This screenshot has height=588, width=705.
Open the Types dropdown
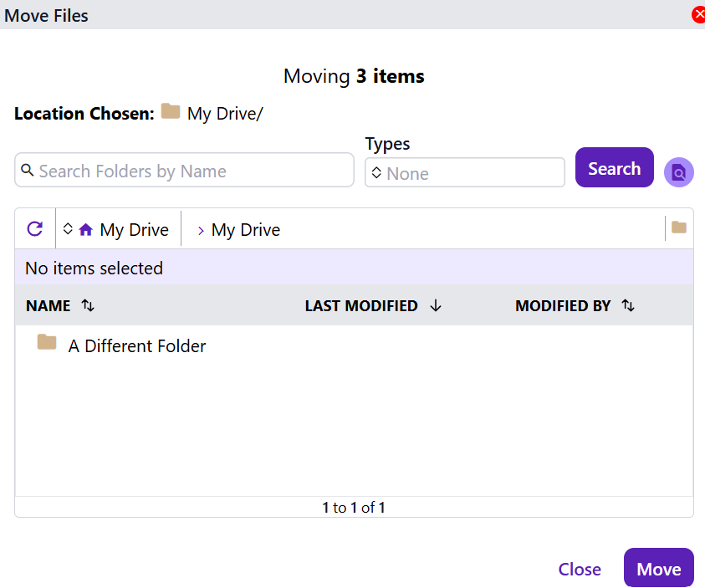[x=464, y=173]
